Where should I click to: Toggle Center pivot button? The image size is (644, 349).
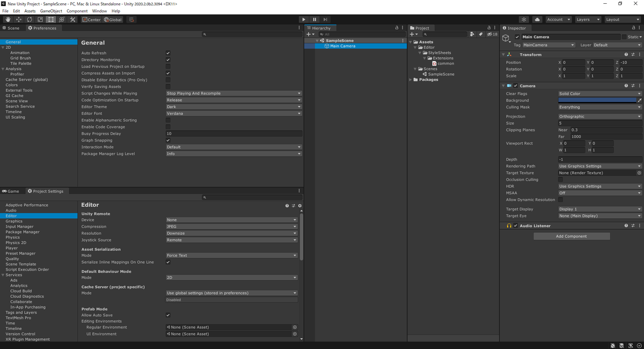click(x=91, y=19)
